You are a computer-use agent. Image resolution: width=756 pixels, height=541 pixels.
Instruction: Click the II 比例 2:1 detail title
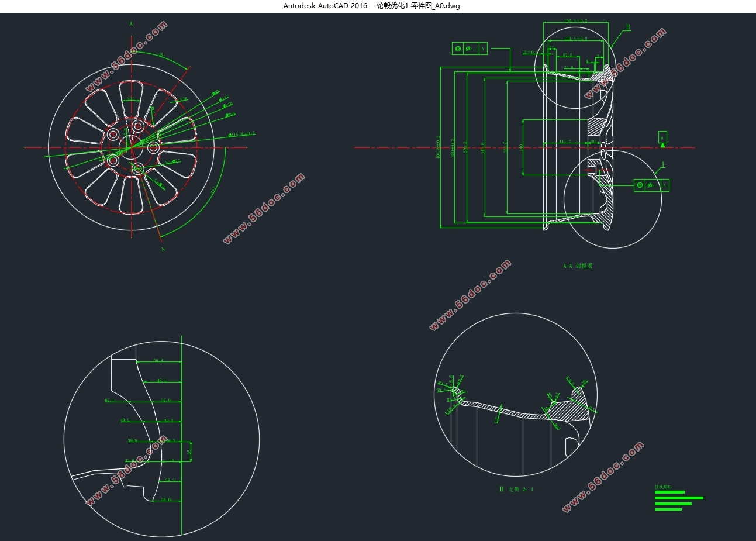coord(516,489)
